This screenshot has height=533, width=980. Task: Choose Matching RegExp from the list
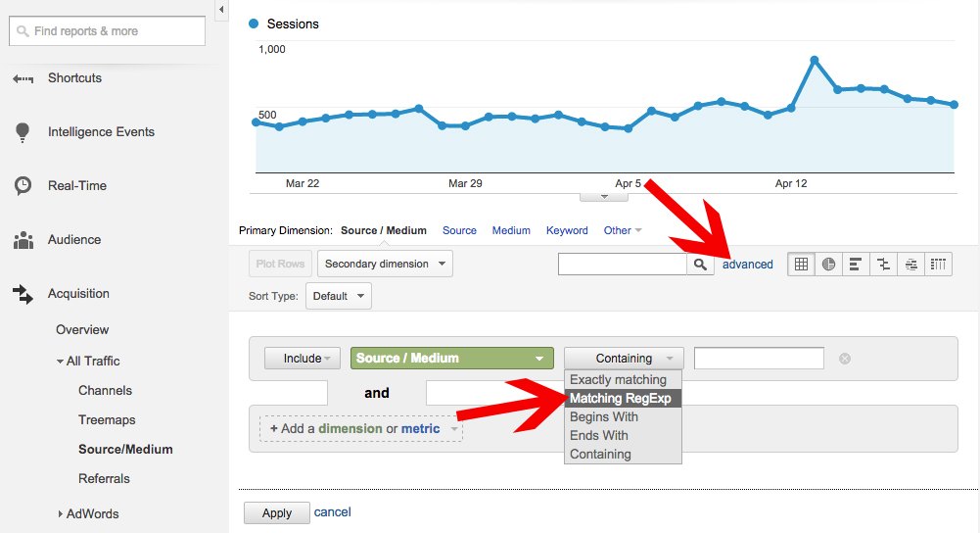622,399
